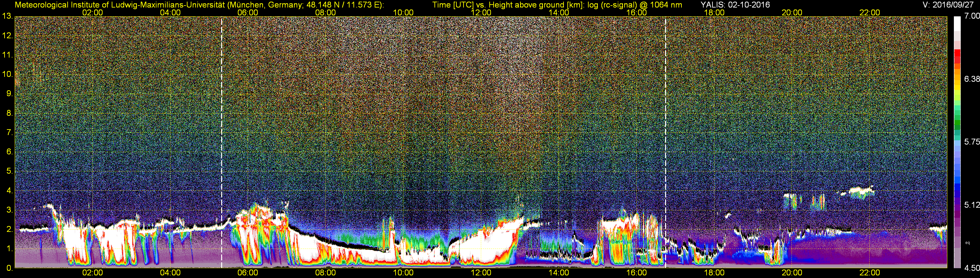The height and width of the screenshot is (278, 980).
Task: Click the 4 km height axis label
Action: coord(9,191)
